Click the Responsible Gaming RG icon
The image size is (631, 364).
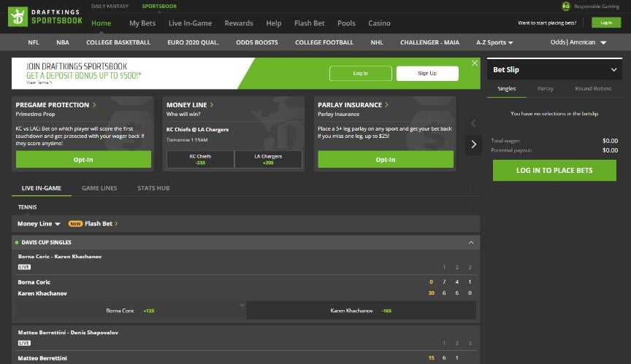point(566,6)
